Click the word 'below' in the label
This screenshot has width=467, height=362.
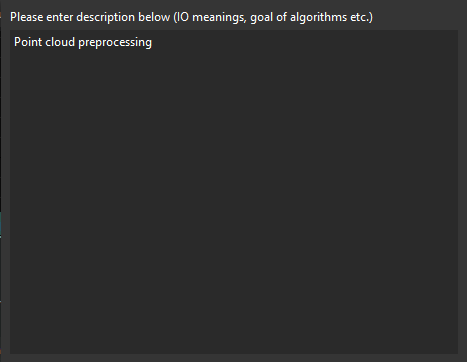154,17
